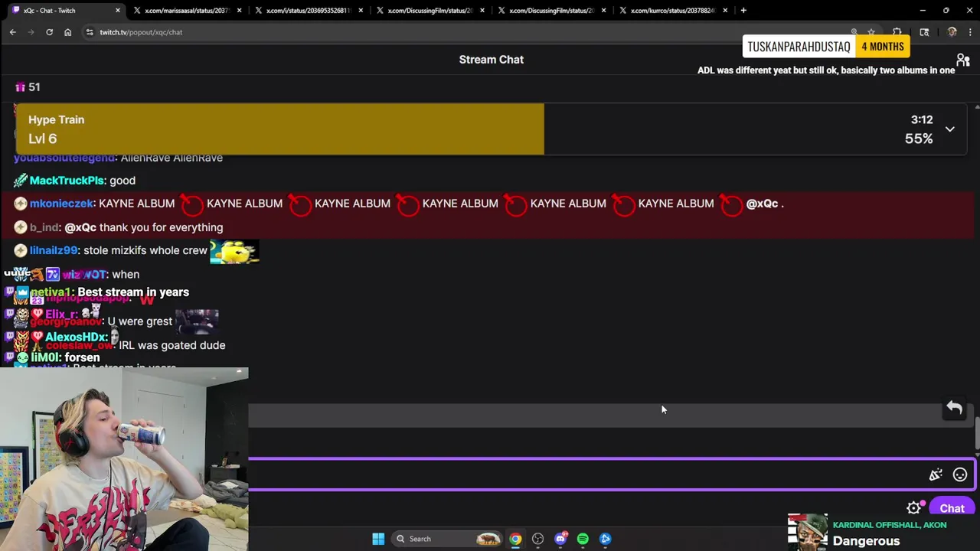This screenshot has width=980, height=551.
Task: Open the Chrome three-dot menu
Action: click(x=970, y=32)
